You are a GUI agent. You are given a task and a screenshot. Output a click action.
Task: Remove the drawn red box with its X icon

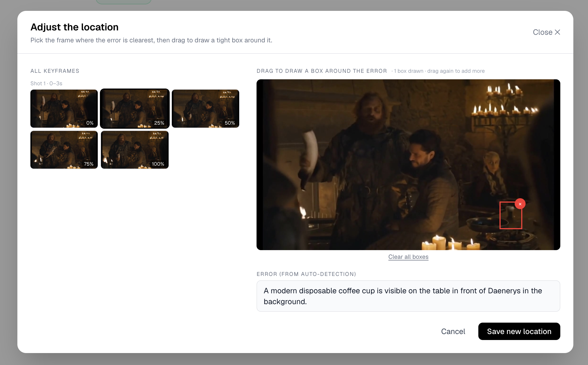coord(520,204)
